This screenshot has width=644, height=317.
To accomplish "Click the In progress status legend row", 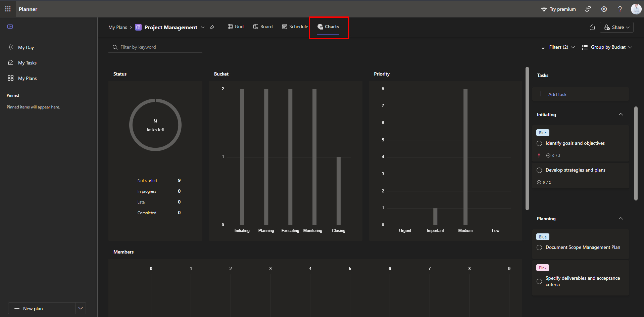I will (x=159, y=191).
